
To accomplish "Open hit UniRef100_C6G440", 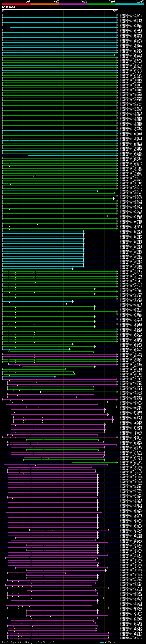I will [x=131, y=65].
